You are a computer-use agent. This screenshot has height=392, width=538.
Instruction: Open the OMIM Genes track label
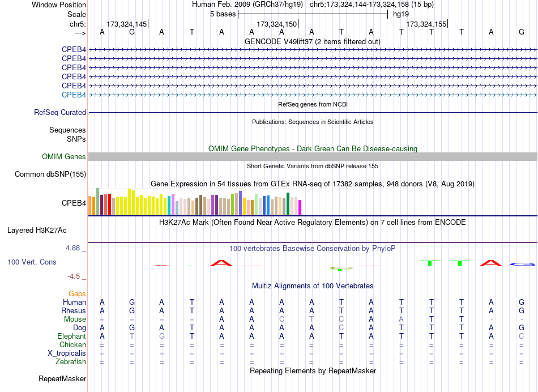click(64, 156)
